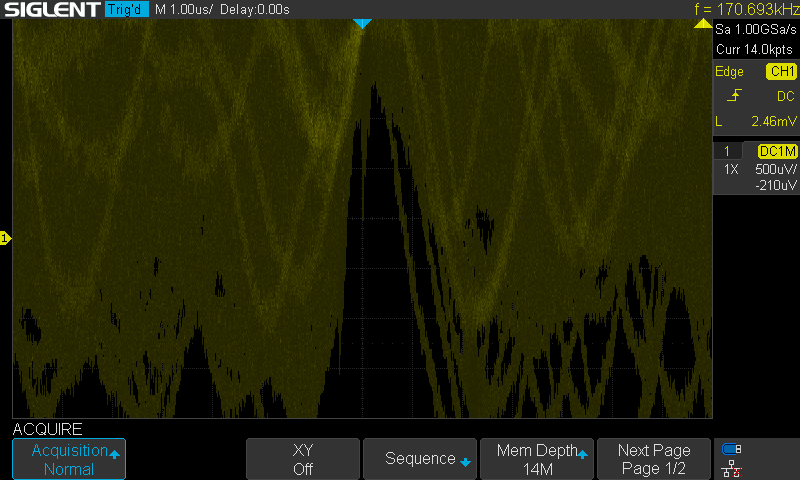800x480 pixels.
Task: Click the channel 1 ground level marker
Action: point(5,238)
